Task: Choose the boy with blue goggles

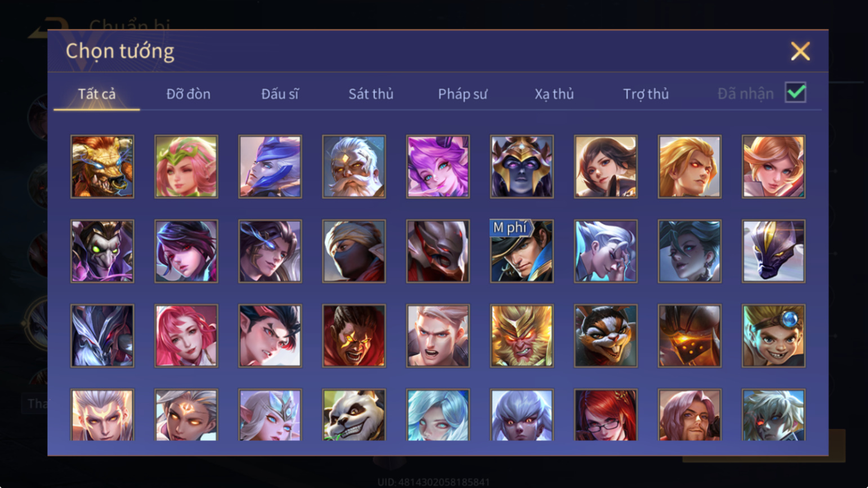Action: (x=773, y=336)
